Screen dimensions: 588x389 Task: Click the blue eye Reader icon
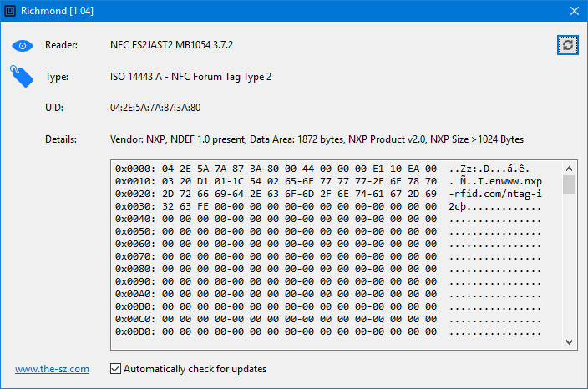(23, 46)
